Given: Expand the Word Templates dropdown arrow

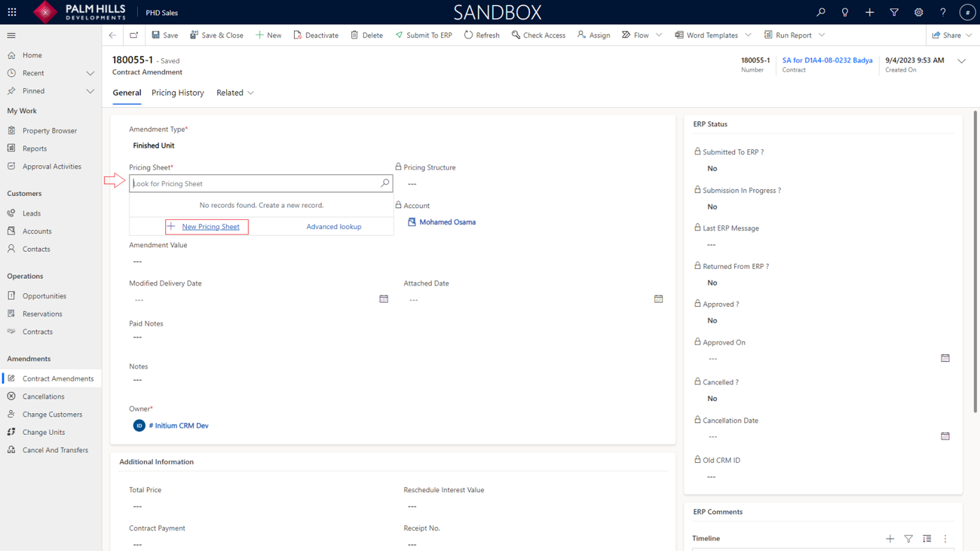Looking at the screenshot, I should [748, 35].
